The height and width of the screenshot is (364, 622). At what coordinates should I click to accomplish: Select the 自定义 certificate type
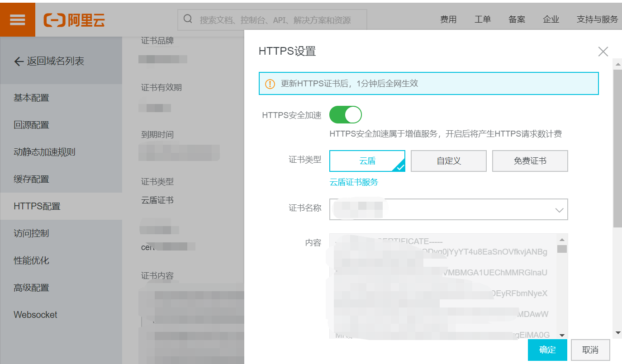coord(448,161)
